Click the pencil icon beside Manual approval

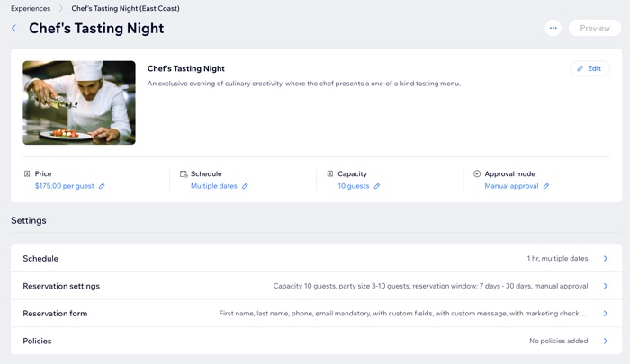(546, 186)
